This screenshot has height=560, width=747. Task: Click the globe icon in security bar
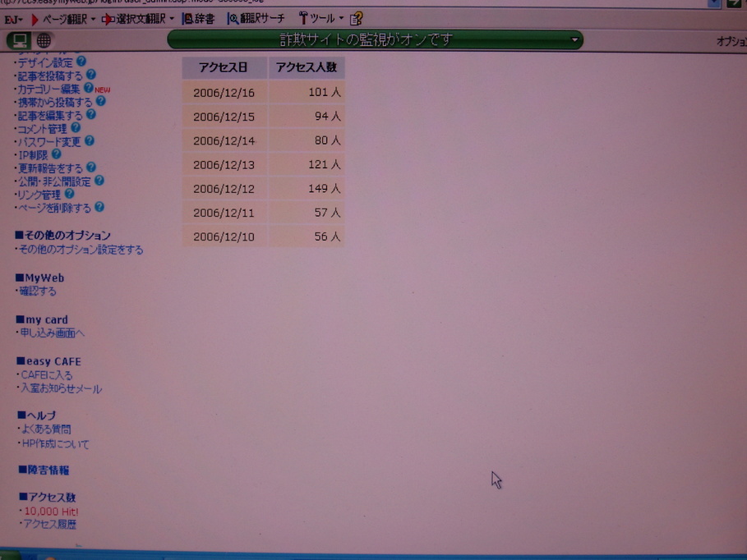pyautogui.click(x=44, y=40)
